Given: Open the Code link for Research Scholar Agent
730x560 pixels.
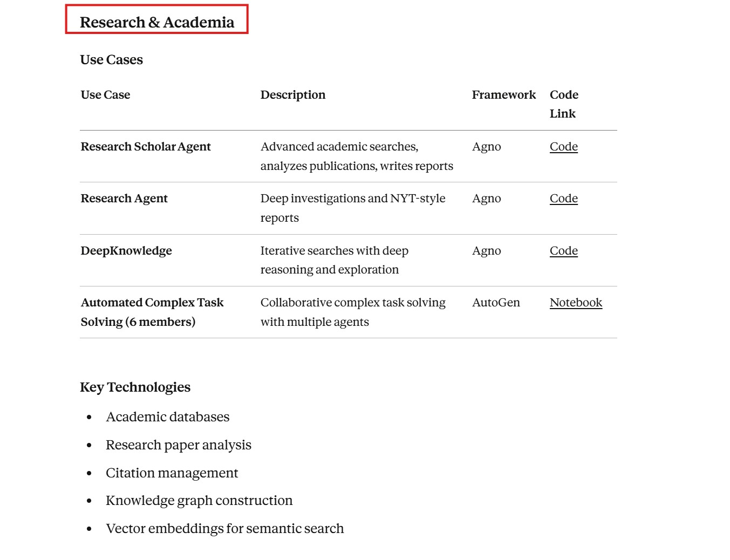Looking at the screenshot, I should pyautogui.click(x=563, y=147).
